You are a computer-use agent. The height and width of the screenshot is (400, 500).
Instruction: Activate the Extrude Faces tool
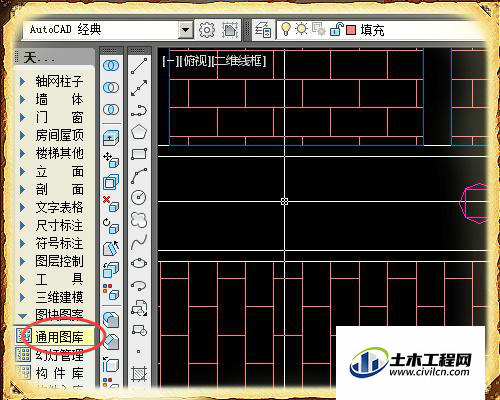pyautogui.click(x=111, y=138)
